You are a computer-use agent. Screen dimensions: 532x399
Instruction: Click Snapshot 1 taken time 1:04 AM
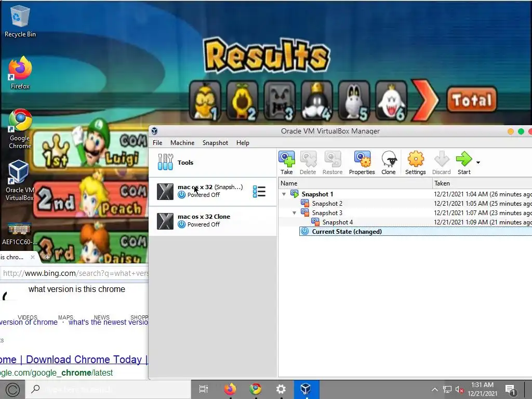[x=483, y=194]
